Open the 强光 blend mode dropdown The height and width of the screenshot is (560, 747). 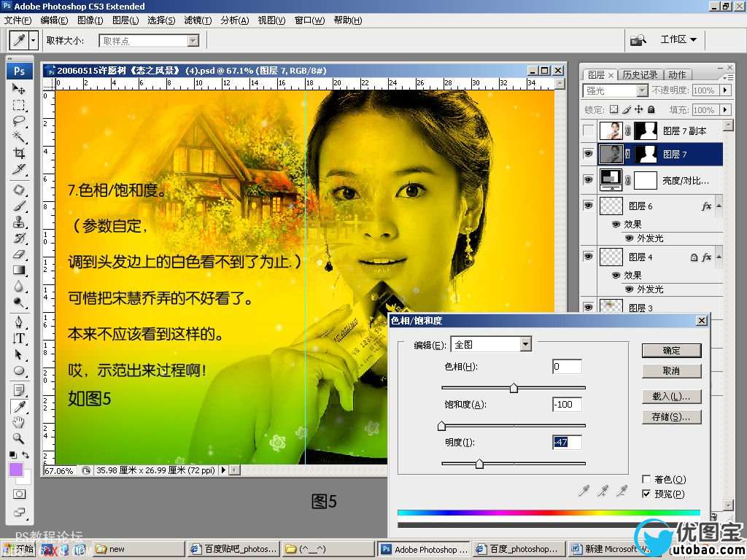tap(642, 90)
